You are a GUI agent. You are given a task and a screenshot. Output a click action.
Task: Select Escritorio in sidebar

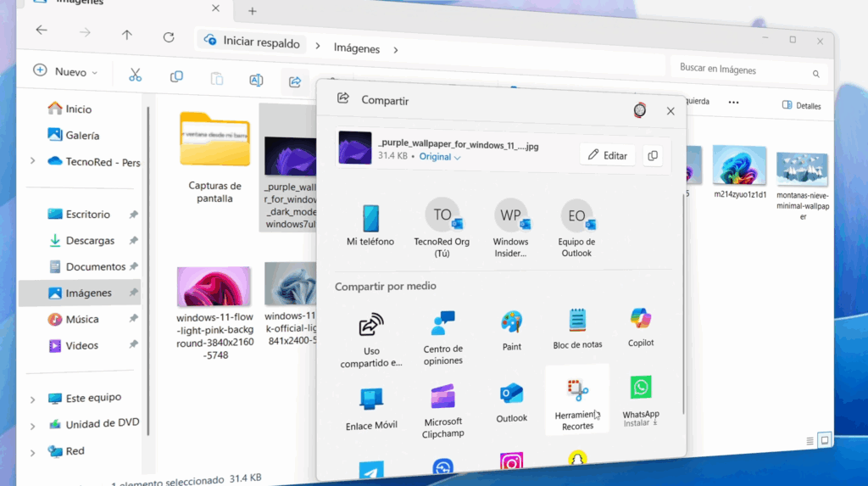[79, 214]
